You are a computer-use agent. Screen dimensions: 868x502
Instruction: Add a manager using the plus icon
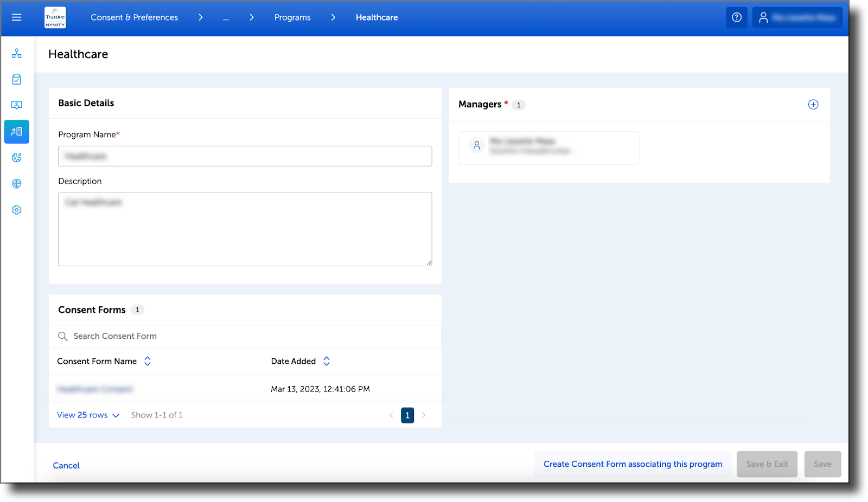pos(813,105)
